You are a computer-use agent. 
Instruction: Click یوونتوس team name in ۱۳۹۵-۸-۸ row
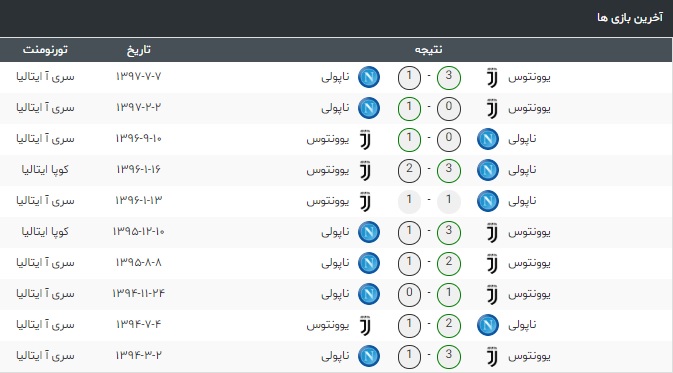(x=529, y=263)
